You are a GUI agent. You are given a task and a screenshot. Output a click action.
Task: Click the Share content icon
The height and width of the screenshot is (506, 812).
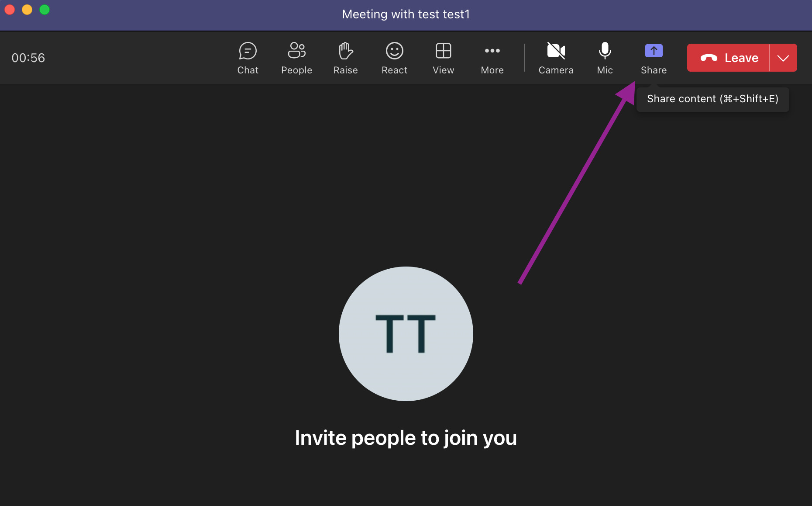tap(654, 52)
